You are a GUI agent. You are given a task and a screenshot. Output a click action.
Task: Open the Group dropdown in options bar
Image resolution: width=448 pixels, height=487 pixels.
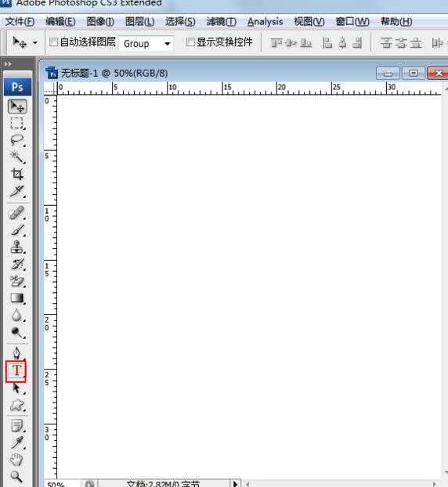[x=146, y=43]
